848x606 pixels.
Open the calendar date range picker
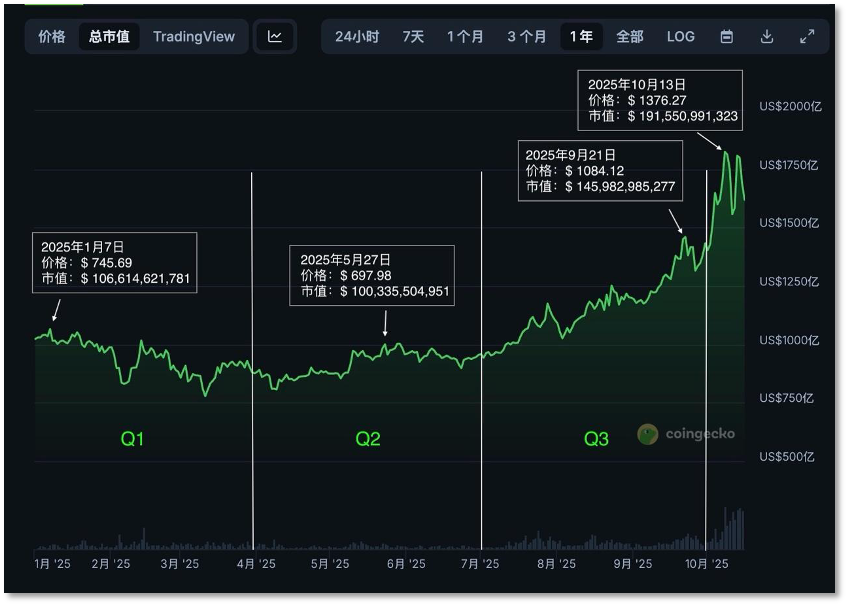[x=727, y=37]
